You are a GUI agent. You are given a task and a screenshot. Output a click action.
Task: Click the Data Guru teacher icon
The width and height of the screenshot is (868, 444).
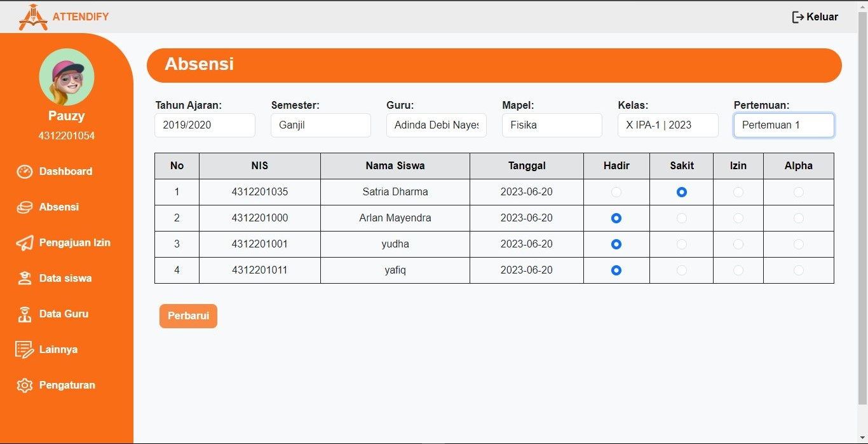24,314
